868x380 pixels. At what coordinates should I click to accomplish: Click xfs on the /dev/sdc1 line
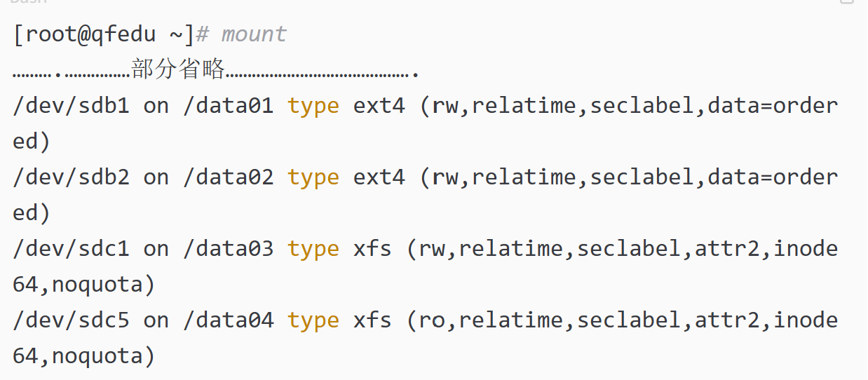[372, 249]
